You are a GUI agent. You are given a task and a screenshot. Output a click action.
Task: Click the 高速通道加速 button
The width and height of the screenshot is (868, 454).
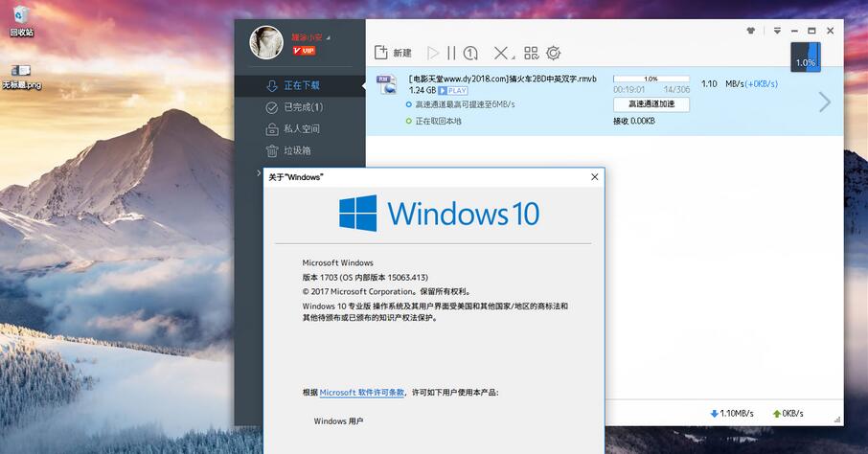[651, 104]
